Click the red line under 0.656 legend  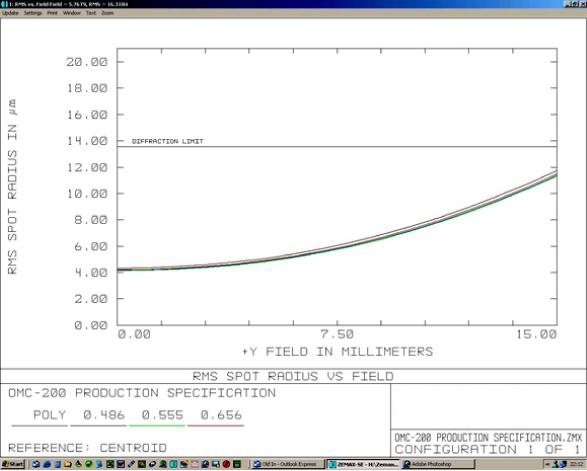pos(216,426)
